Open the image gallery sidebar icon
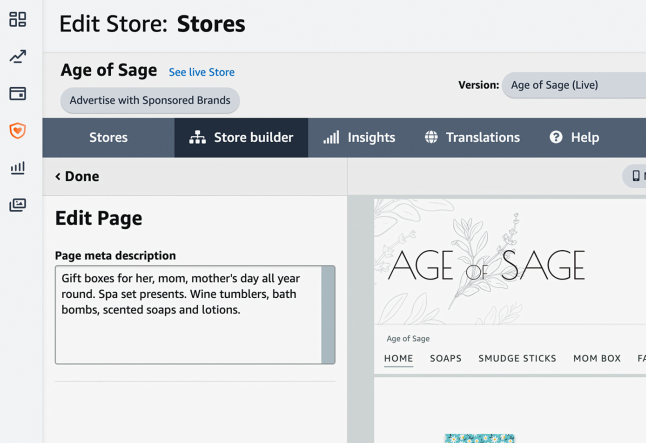Screen dimensions: 646x443 tap(18, 205)
